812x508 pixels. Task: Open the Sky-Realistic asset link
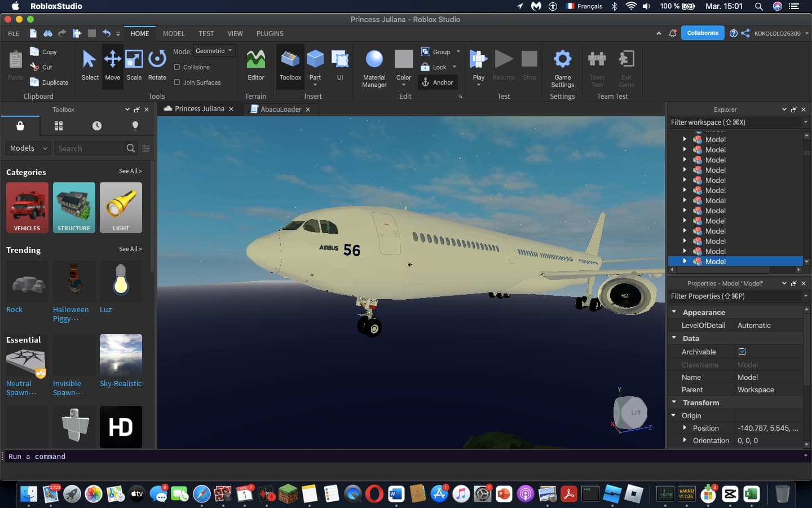pyautogui.click(x=121, y=383)
